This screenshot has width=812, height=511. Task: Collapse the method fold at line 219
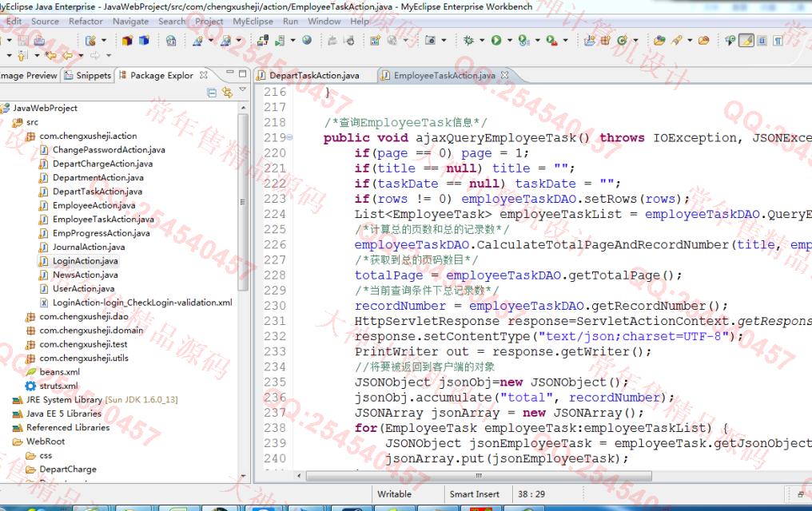[x=289, y=138]
